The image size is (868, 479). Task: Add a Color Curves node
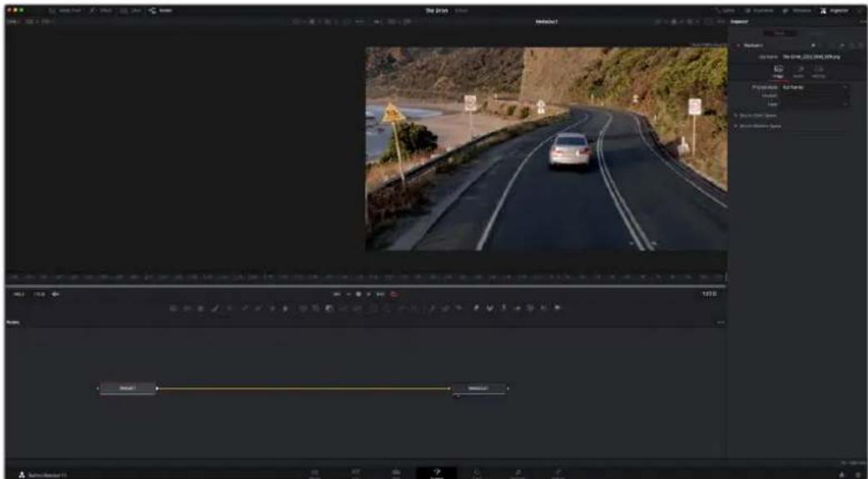(x=244, y=308)
